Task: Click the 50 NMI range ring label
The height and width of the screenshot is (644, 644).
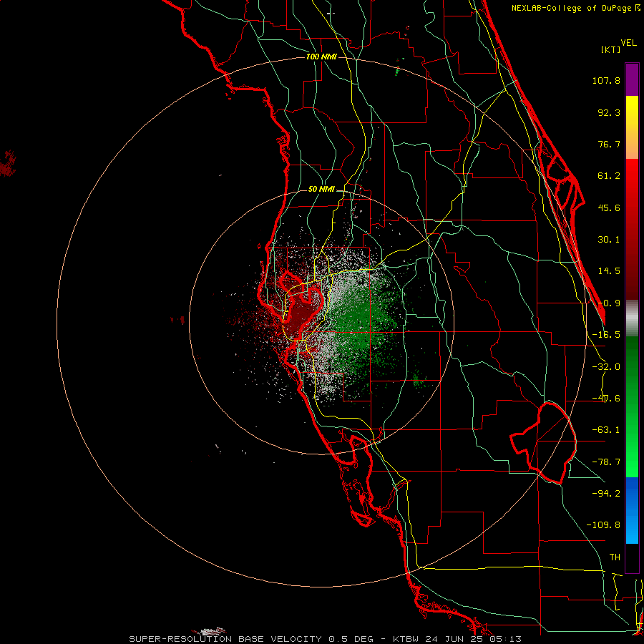Action: click(321, 189)
